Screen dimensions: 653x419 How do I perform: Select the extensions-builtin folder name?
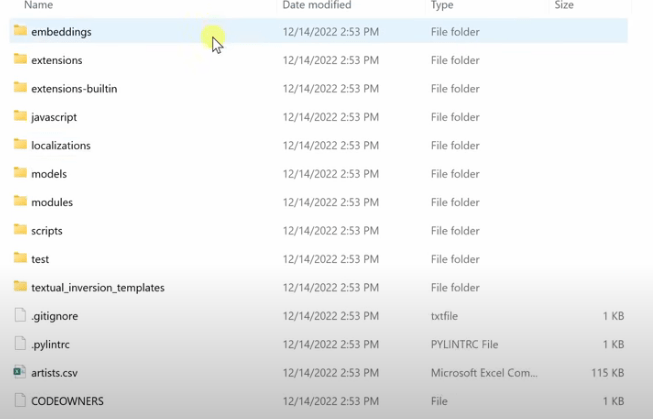tap(74, 89)
